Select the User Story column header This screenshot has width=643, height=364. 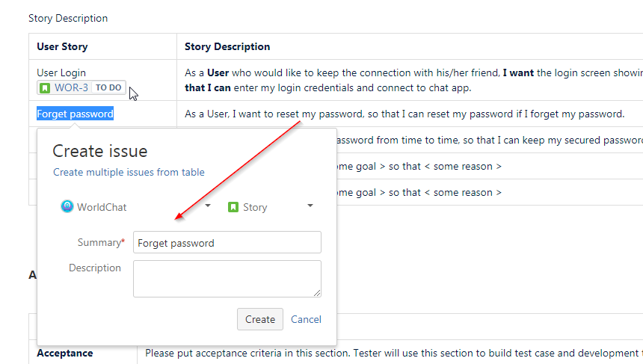tap(62, 46)
